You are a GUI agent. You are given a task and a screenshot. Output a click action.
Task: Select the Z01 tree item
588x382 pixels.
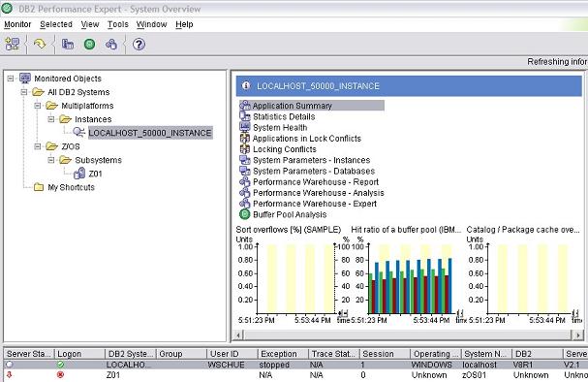point(95,174)
